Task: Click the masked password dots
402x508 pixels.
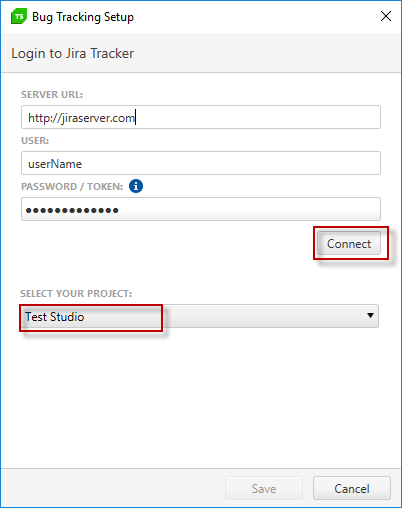Action: coord(72,210)
